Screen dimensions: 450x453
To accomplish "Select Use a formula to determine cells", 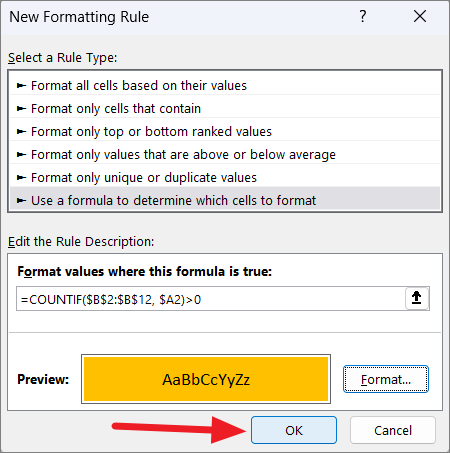I will (x=225, y=201).
